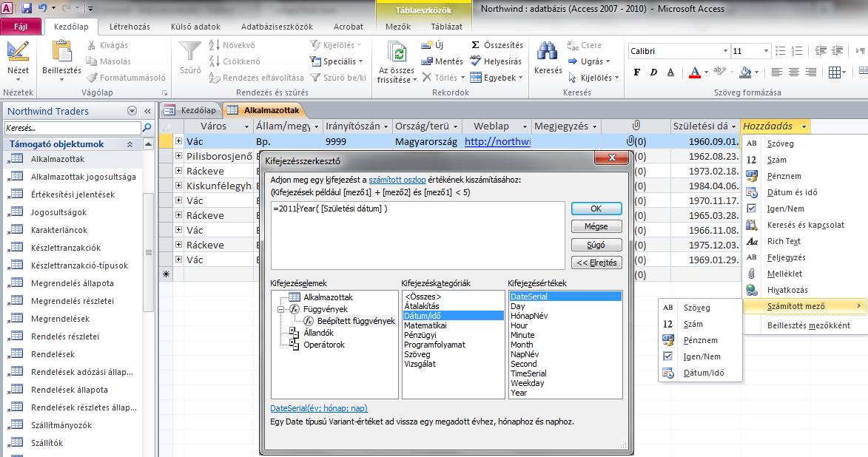The height and width of the screenshot is (457, 868).
Task: Choose Igen/Nem in Számított mező submenu
Action: (x=702, y=356)
